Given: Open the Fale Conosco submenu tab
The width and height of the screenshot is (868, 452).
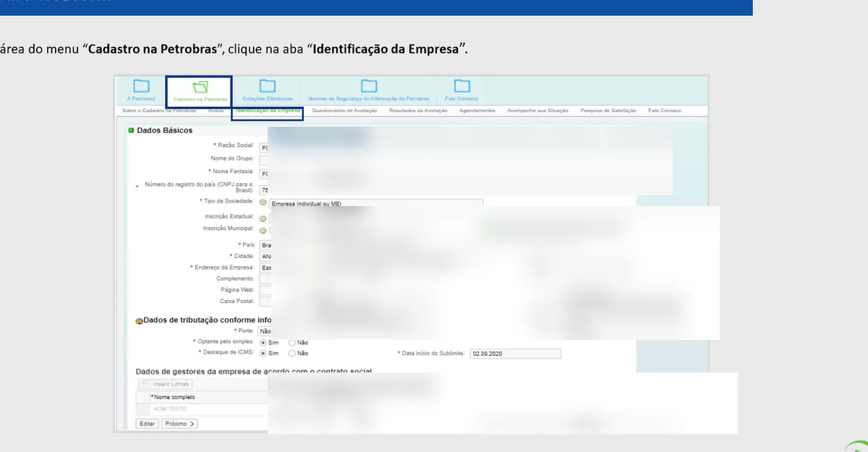Looking at the screenshot, I should [665, 111].
